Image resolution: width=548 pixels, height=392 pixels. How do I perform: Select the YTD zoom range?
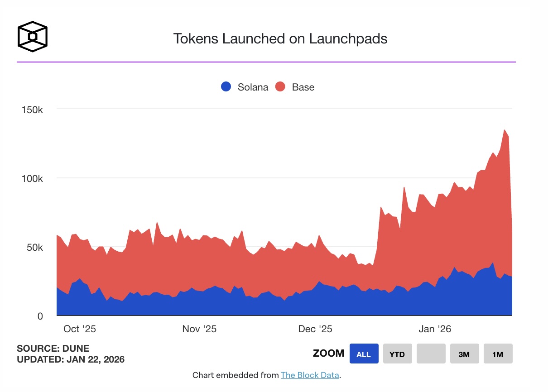click(x=397, y=354)
